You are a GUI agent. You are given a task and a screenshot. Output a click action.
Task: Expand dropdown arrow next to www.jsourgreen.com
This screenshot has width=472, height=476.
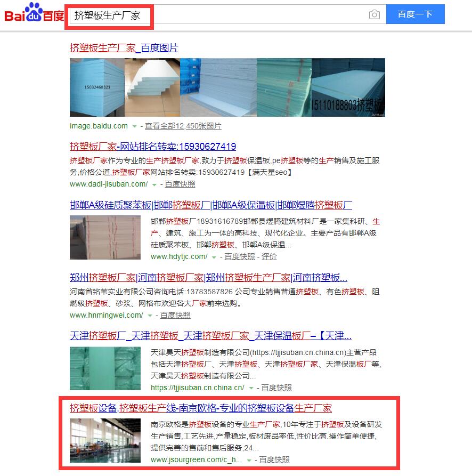tap(249, 460)
